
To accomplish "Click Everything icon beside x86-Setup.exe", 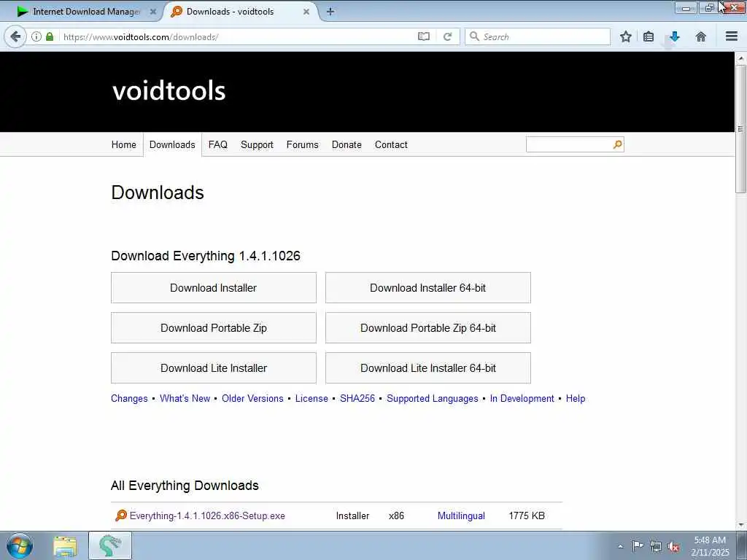I will click(x=121, y=516).
